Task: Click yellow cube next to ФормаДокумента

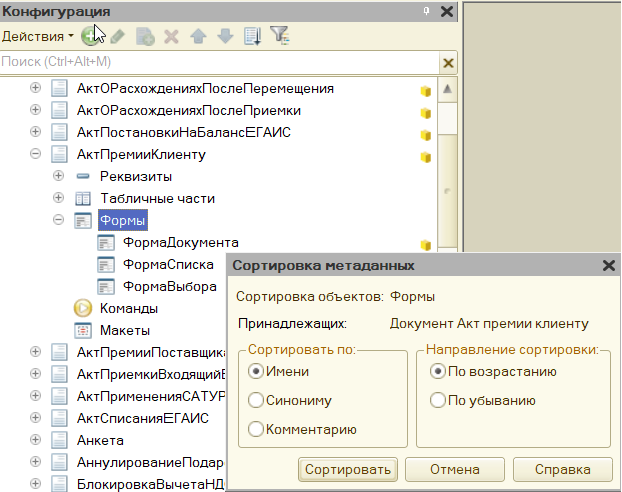Action: tap(426, 245)
